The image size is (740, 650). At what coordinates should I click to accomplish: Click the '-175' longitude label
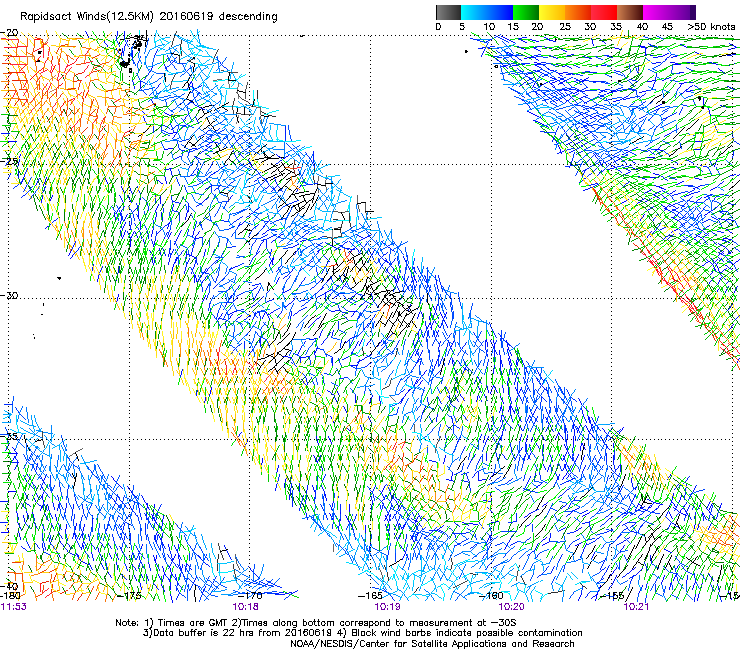(x=129, y=596)
